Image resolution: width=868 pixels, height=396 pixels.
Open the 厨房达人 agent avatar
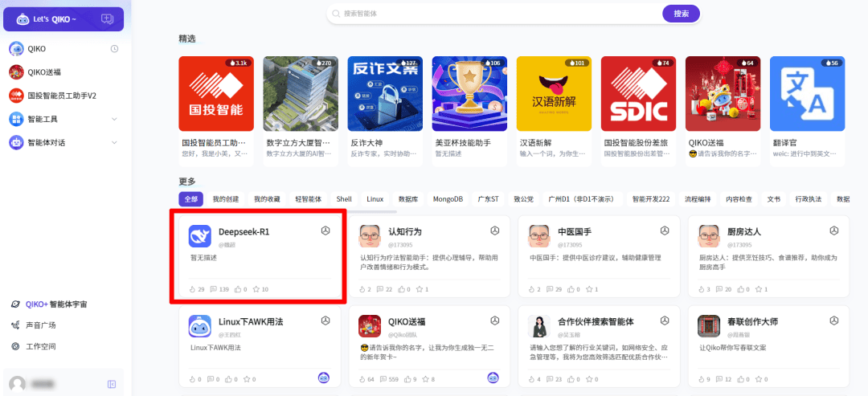709,235
